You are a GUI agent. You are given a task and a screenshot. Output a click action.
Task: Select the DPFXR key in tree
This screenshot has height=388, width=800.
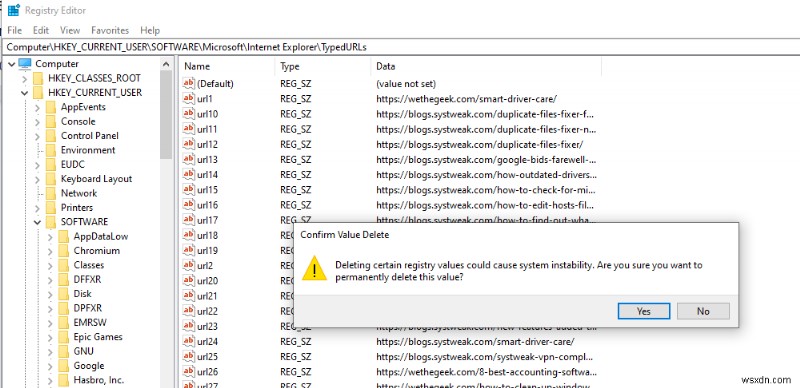point(88,308)
